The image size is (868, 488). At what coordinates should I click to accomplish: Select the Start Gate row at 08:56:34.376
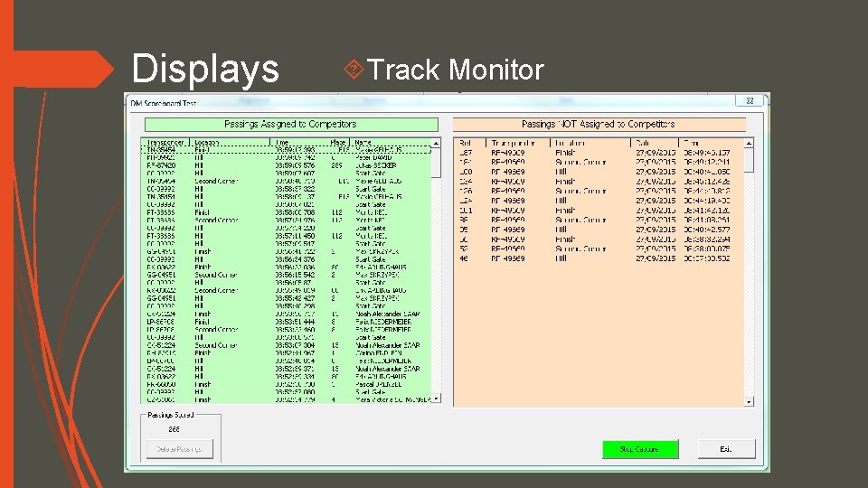click(x=287, y=259)
